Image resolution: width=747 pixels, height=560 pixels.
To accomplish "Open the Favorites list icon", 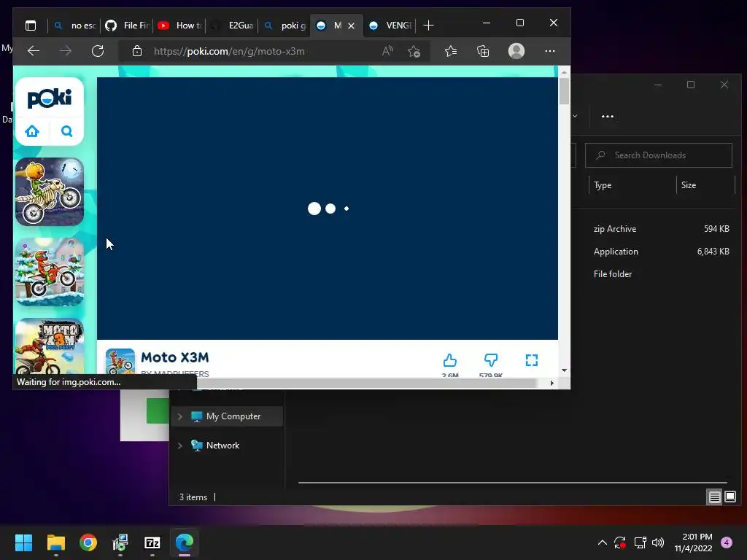I will (x=451, y=51).
